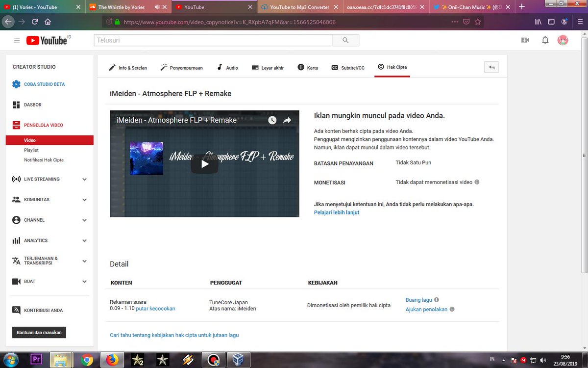
Task: Open Pengelola Video sidebar item
Action: [38, 125]
